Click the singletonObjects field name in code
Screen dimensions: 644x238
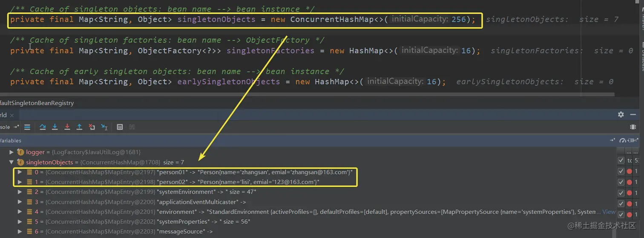tap(216, 19)
